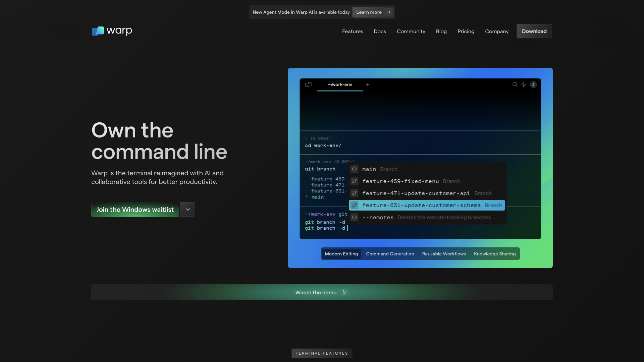Choose feature-459-fixed-menu suggestion
Screen dimensions: 644x362
tap(427, 181)
